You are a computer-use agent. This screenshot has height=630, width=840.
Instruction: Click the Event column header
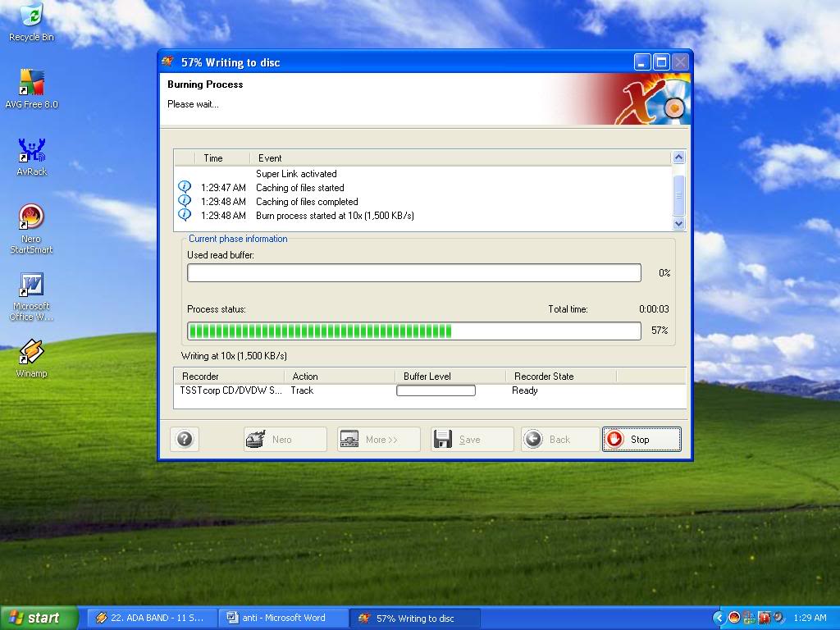[459, 158]
